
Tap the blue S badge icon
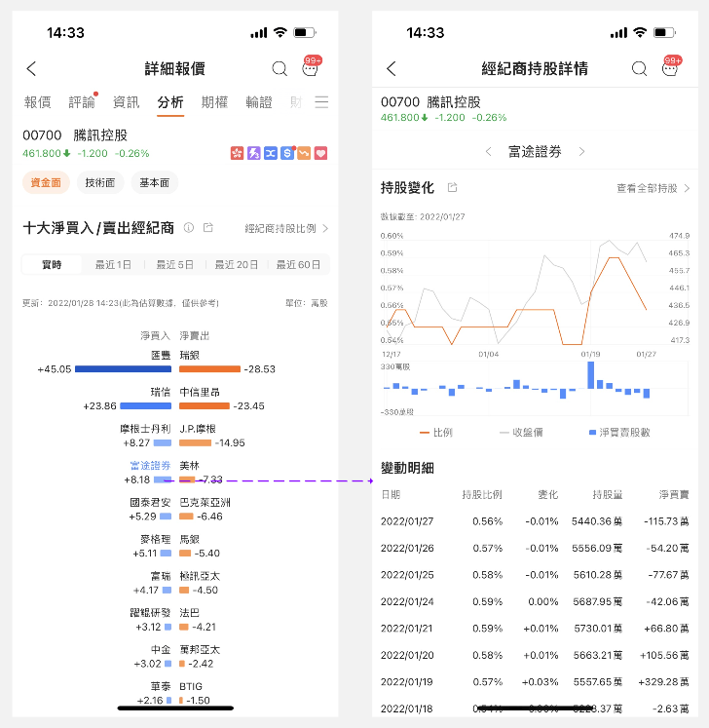(287, 153)
